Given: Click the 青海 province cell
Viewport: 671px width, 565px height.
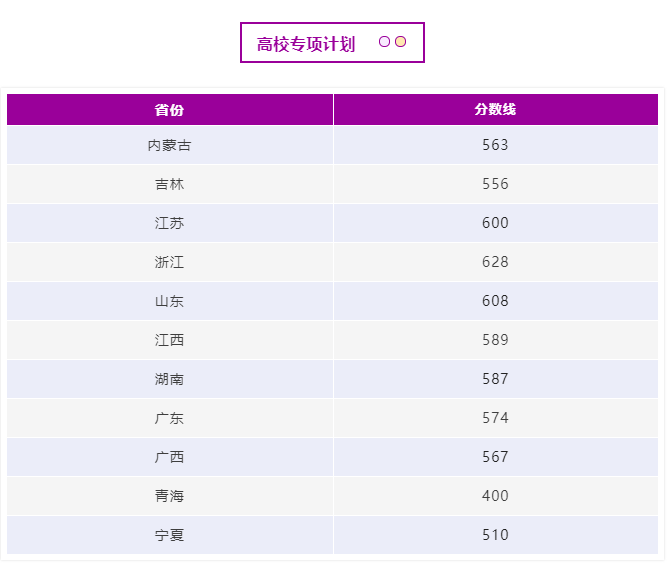Looking at the screenshot, I should 169,496.
